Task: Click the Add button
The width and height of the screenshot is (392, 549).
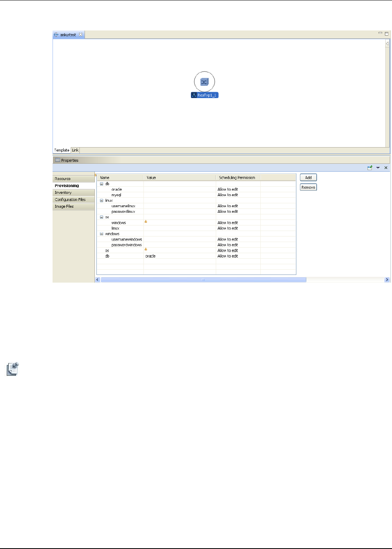Action: [x=308, y=178]
